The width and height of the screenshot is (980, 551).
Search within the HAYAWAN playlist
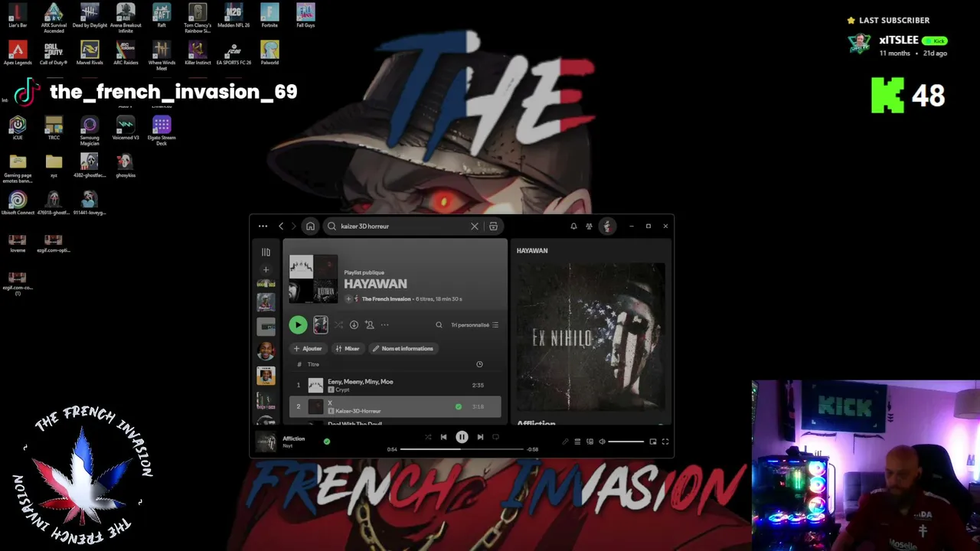(439, 325)
